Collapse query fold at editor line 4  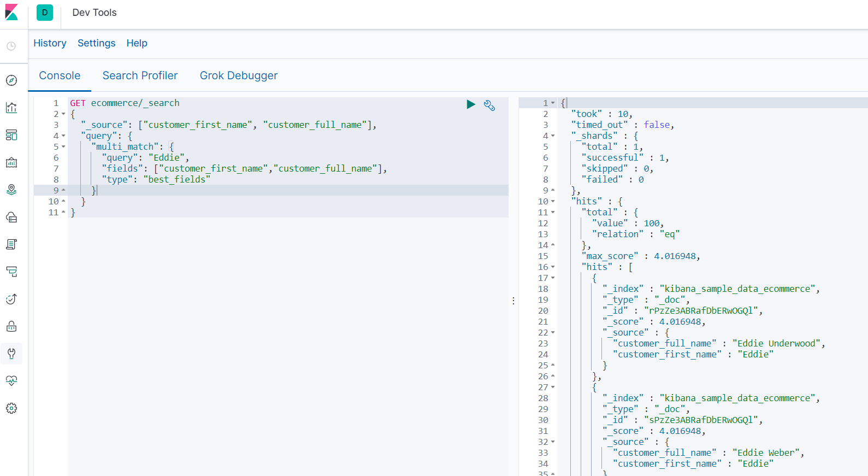pos(63,136)
